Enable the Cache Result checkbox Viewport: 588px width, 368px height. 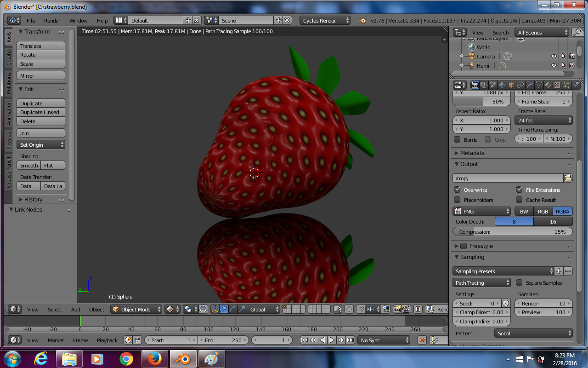pyautogui.click(x=519, y=200)
